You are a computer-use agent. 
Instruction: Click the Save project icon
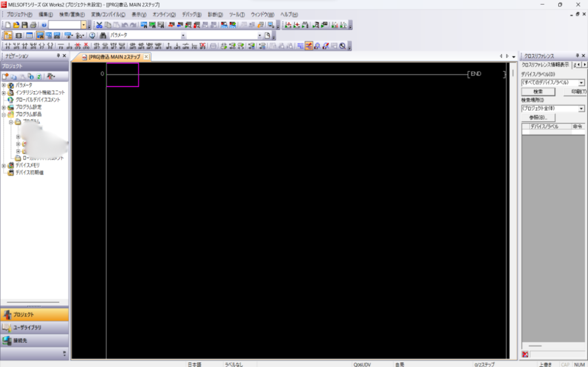[25, 25]
